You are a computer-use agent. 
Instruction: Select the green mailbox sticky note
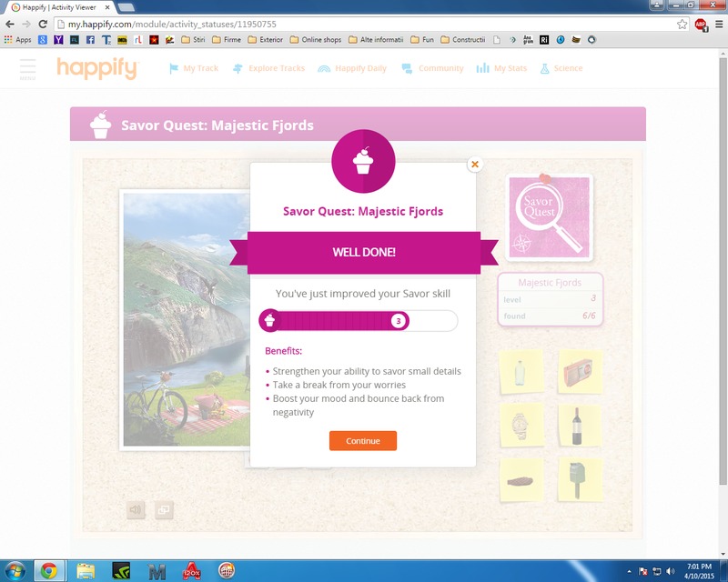pyautogui.click(x=580, y=480)
